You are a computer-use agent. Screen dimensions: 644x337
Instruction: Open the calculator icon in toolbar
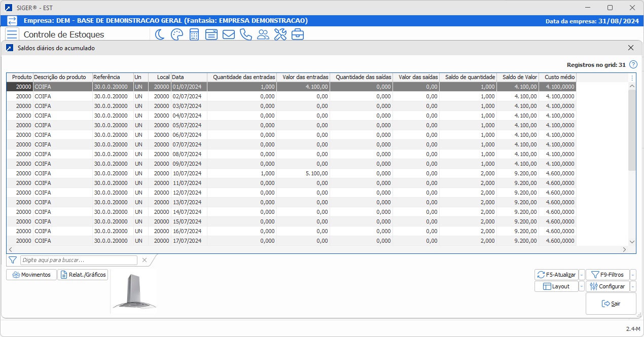click(194, 34)
